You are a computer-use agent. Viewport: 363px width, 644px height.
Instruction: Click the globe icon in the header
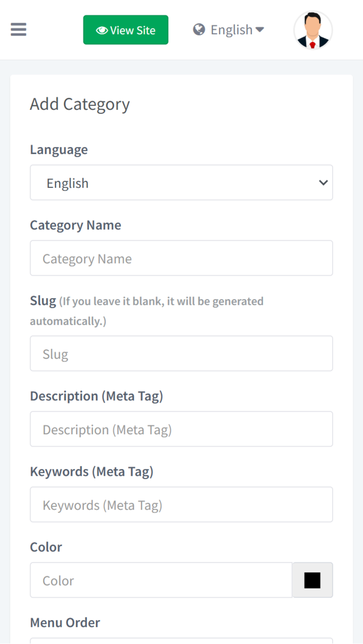point(199,29)
